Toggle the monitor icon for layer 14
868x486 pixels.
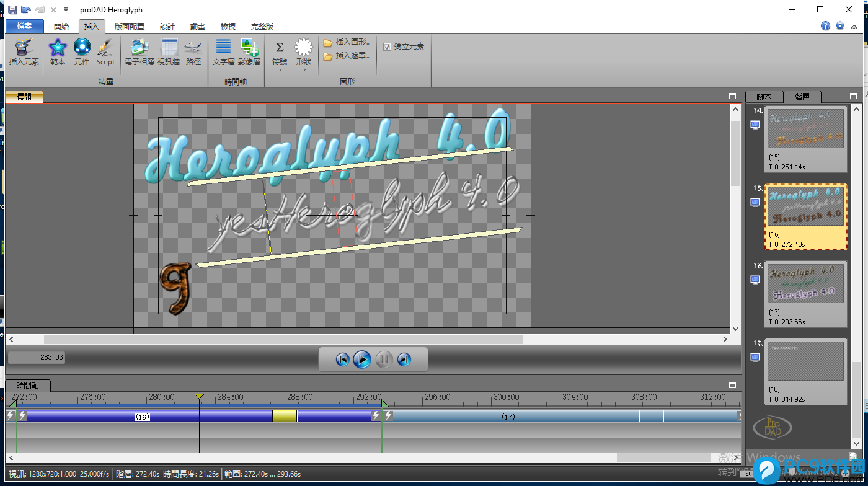click(x=755, y=125)
